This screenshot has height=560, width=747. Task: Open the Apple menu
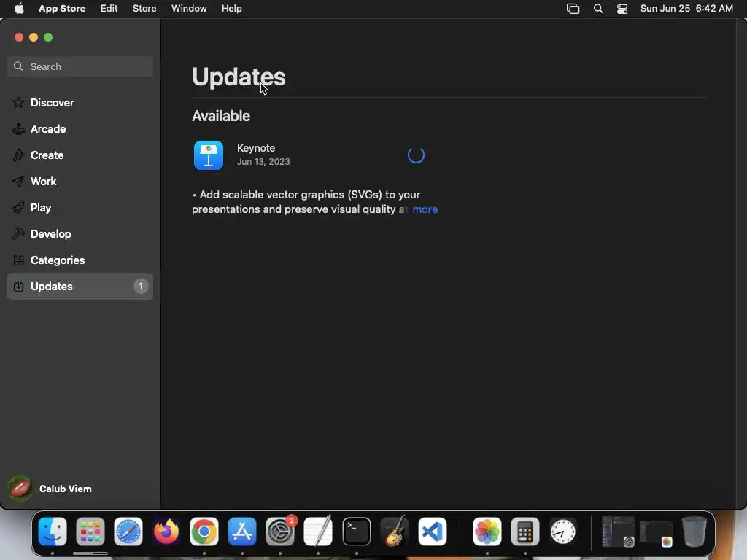pyautogui.click(x=19, y=8)
